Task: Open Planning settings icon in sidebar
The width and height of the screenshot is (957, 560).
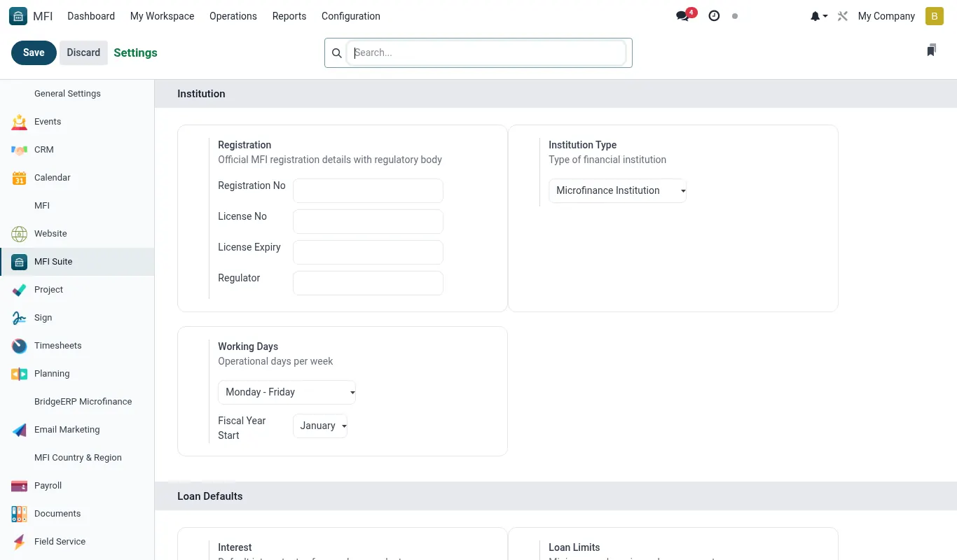Action: [x=20, y=374]
